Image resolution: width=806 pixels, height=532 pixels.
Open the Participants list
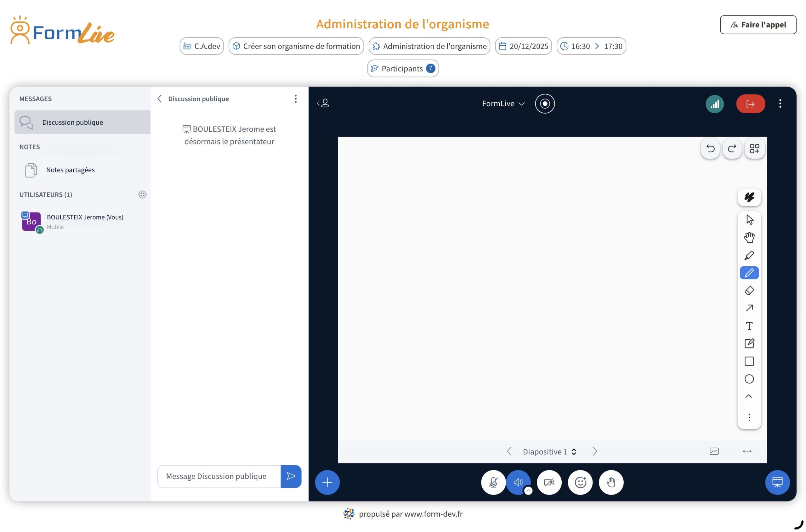click(x=402, y=68)
